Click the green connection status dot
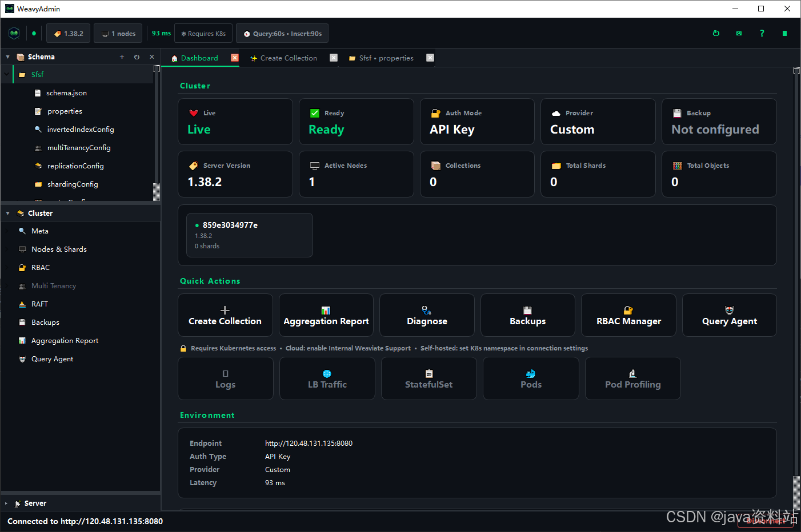 [x=34, y=34]
